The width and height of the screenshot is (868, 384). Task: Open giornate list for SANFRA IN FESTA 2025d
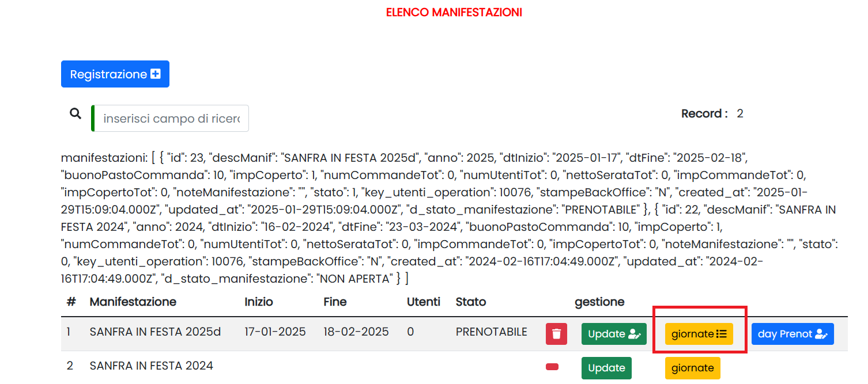699,334
